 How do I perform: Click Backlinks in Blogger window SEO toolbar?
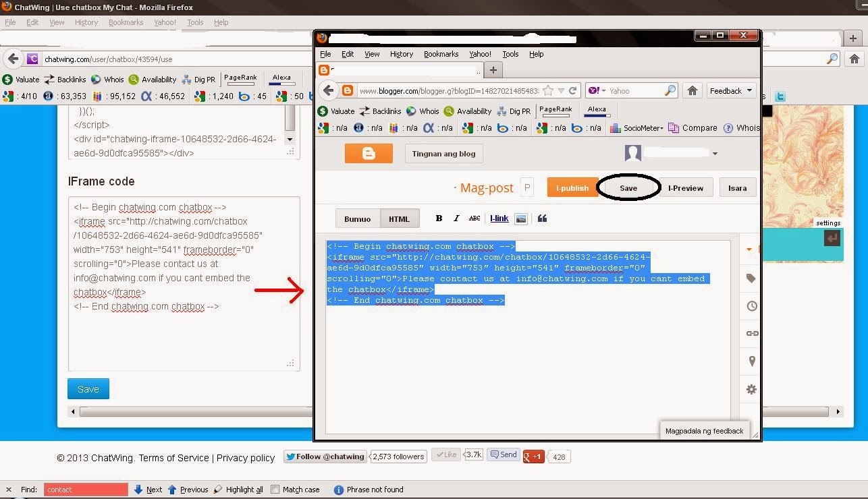click(380, 111)
